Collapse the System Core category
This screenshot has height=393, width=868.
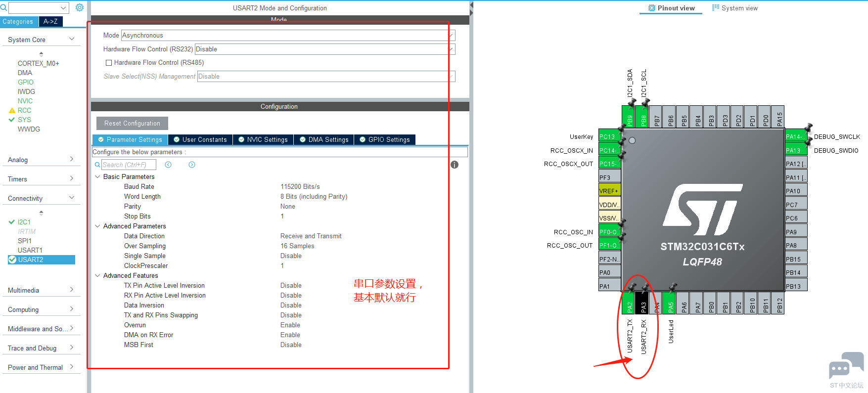pos(72,39)
